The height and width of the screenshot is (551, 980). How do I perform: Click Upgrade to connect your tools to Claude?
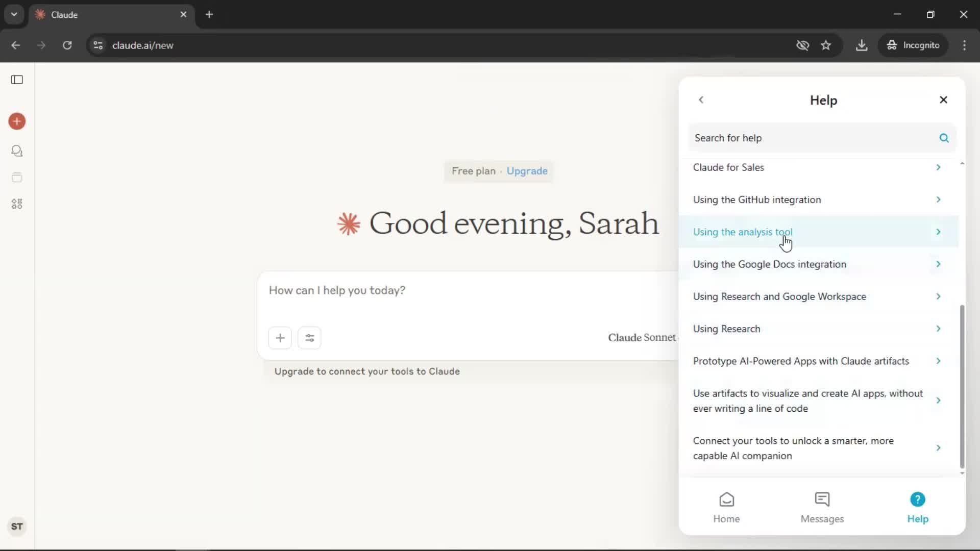tap(367, 371)
